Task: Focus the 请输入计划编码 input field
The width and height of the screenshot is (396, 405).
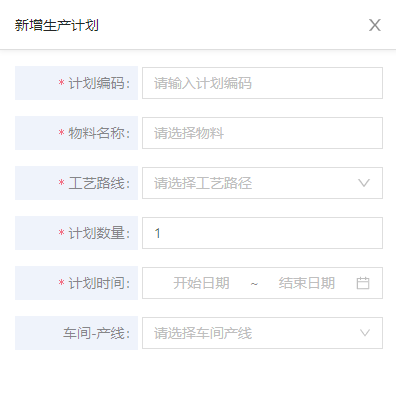Action: tap(262, 83)
